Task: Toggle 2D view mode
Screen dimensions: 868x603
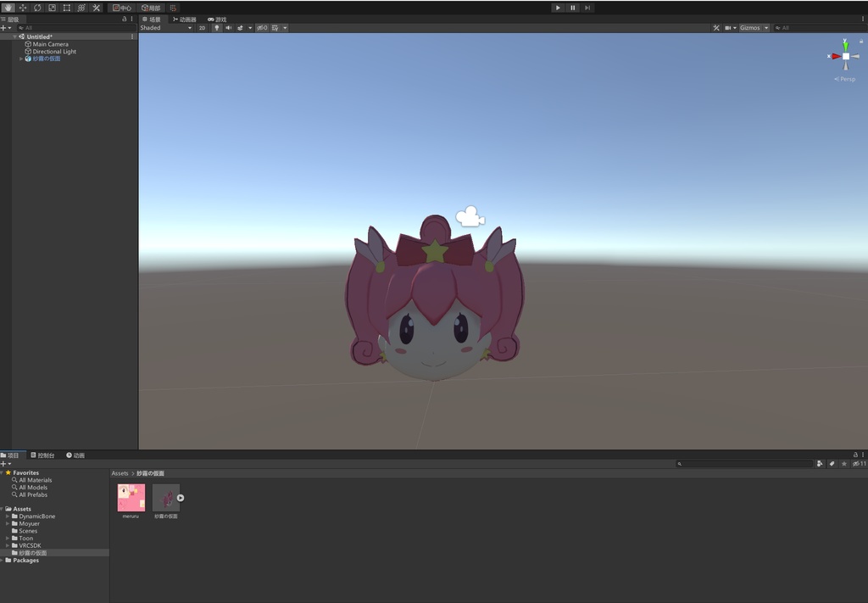Action: point(202,28)
